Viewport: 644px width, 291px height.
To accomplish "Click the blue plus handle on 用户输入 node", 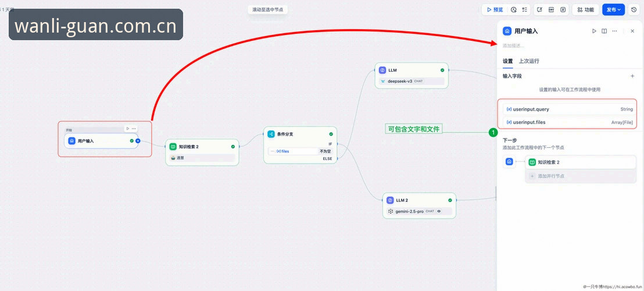I will pyautogui.click(x=138, y=141).
